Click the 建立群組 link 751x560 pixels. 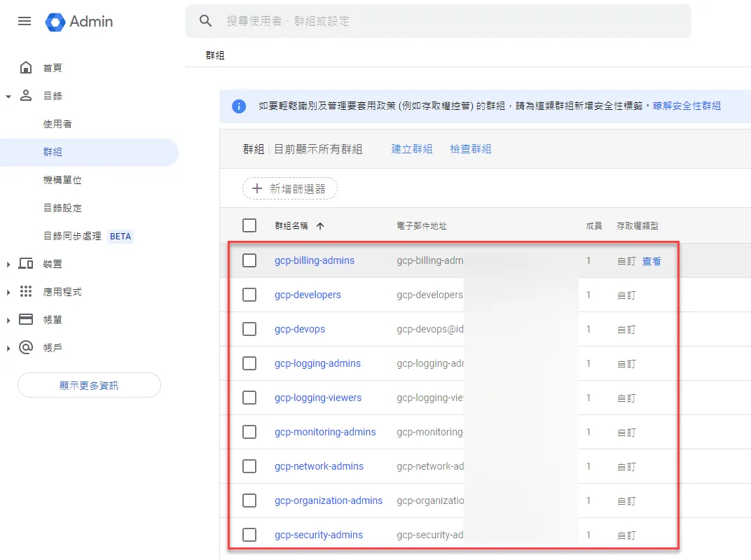click(411, 149)
